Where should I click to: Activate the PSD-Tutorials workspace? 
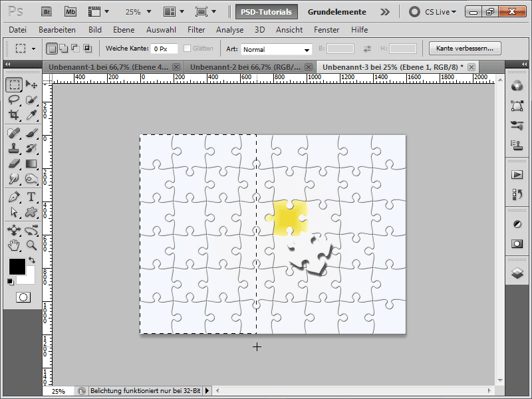(x=267, y=12)
